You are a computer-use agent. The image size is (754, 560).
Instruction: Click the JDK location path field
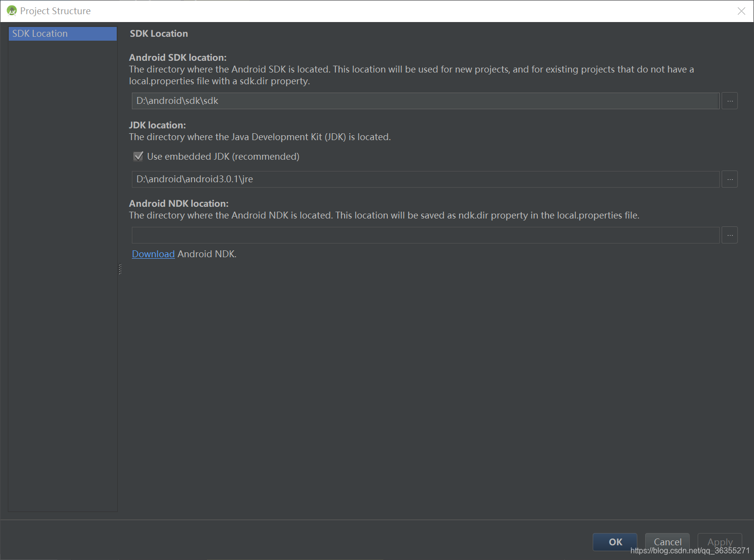(x=425, y=179)
